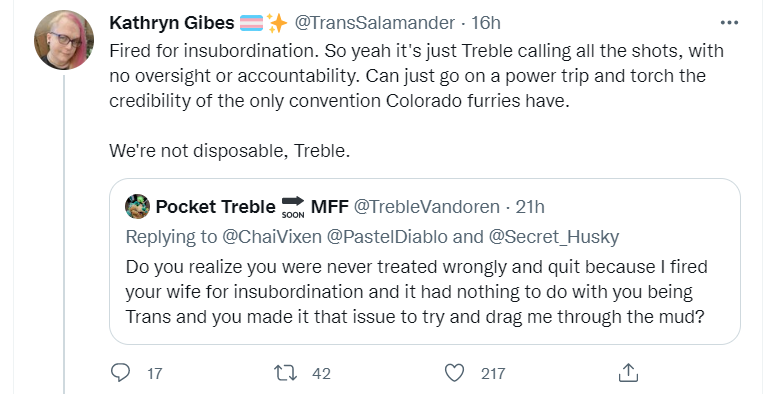Open the reply speech bubble icon

click(120, 373)
